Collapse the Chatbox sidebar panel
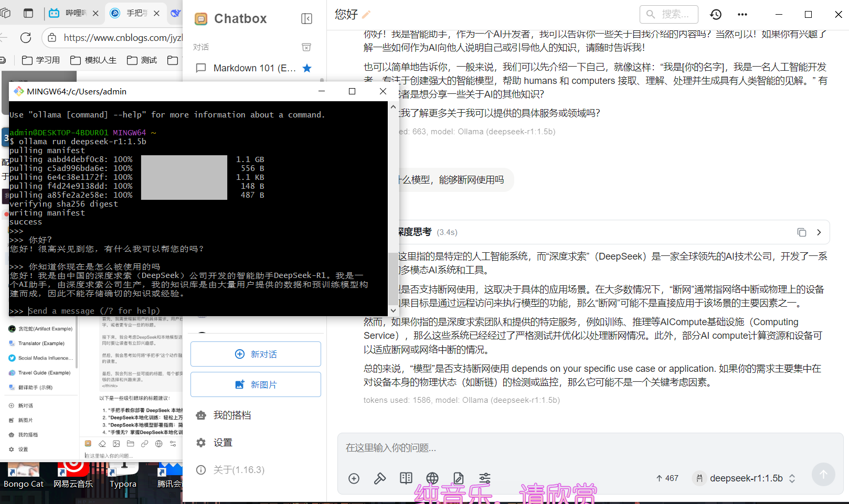This screenshot has height=504, width=849. 307,19
